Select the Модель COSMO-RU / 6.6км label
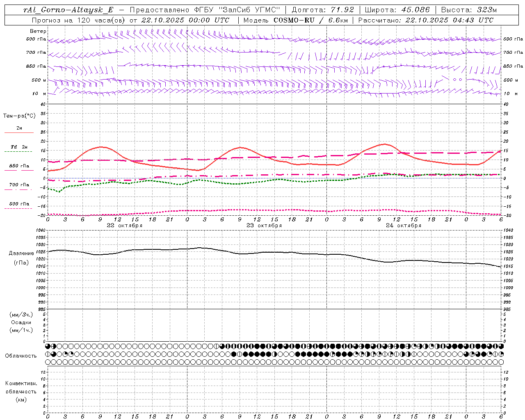This screenshot has width=525, height=420. point(295,20)
